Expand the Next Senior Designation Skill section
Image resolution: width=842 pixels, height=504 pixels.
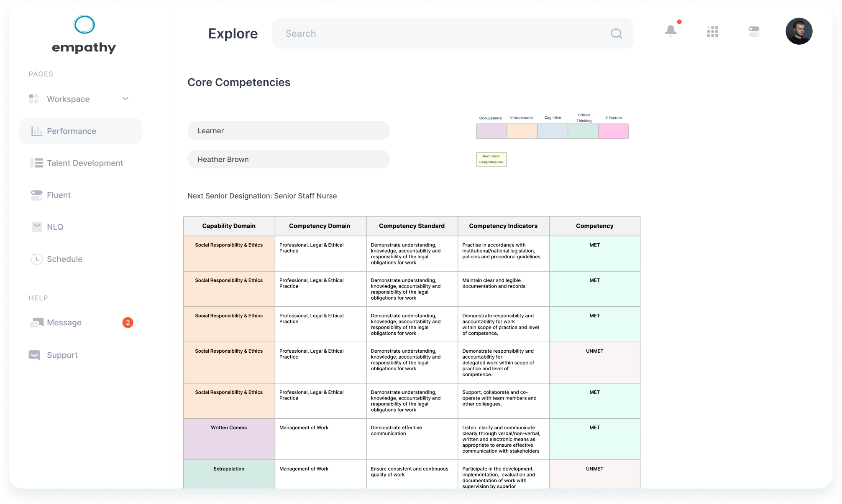point(490,159)
